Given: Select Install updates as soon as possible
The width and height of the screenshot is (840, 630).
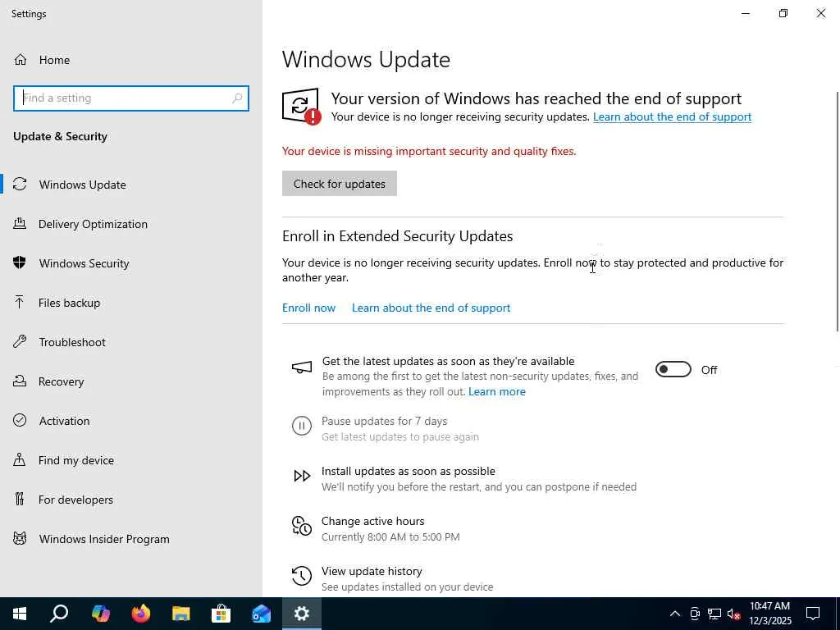Looking at the screenshot, I should click(409, 472).
